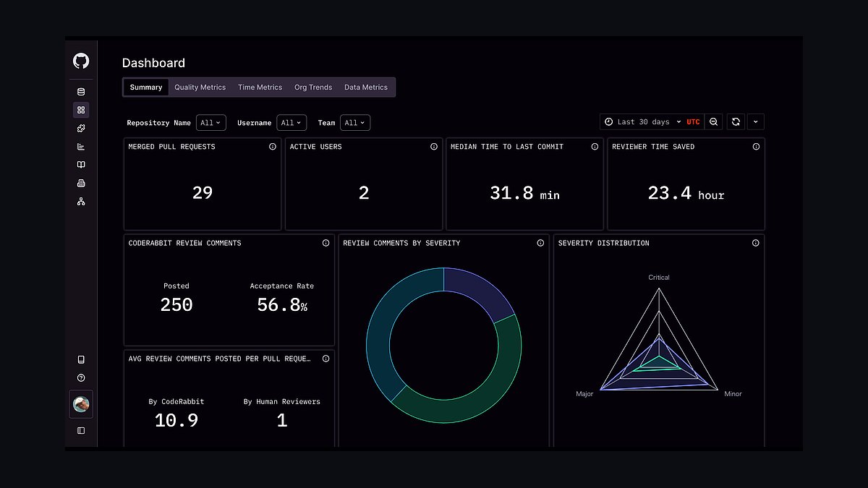The height and width of the screenshot is (488, 868).
Task: Click the Username filter label
Action: click(x=255, y=123)
